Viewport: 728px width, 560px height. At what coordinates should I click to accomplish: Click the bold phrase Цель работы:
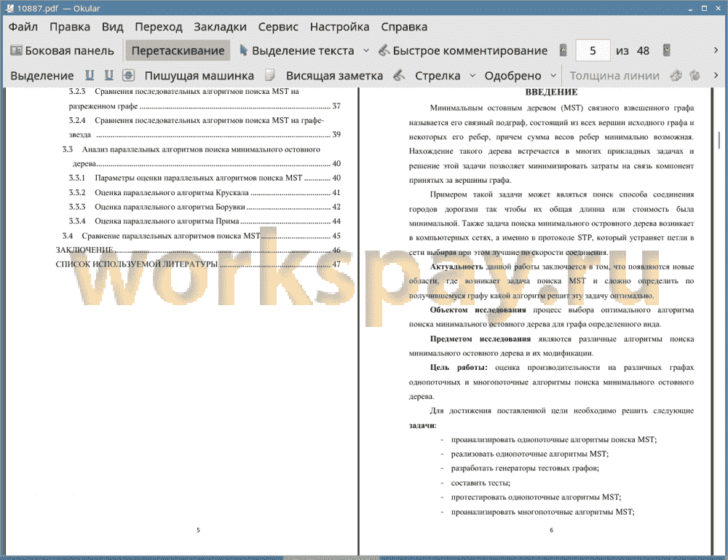click(x=458, y=367)
